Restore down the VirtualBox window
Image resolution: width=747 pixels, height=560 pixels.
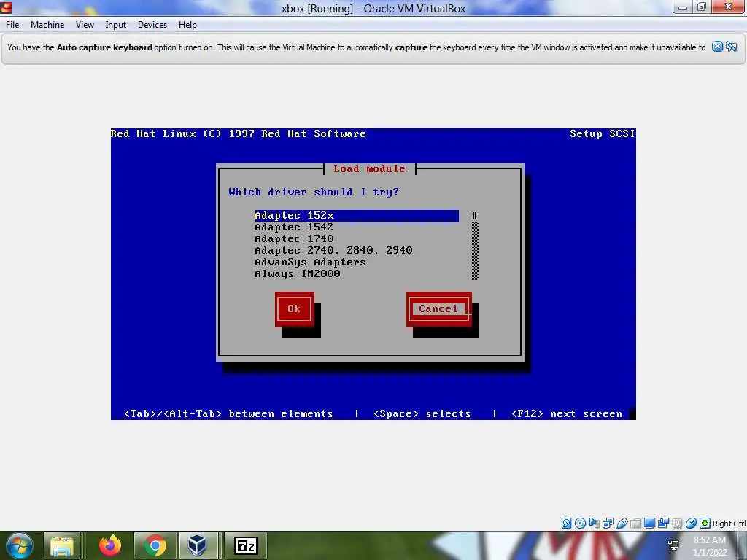[x=702, y=7]
